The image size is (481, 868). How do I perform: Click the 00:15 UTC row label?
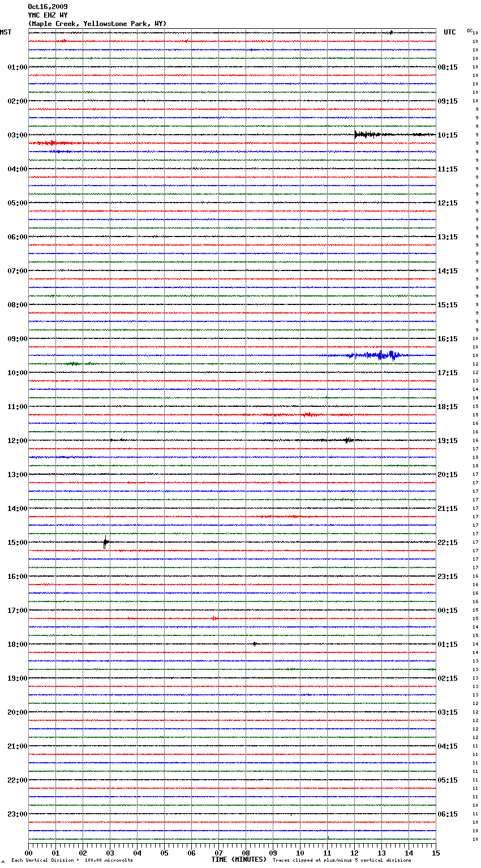coord(448,611)
